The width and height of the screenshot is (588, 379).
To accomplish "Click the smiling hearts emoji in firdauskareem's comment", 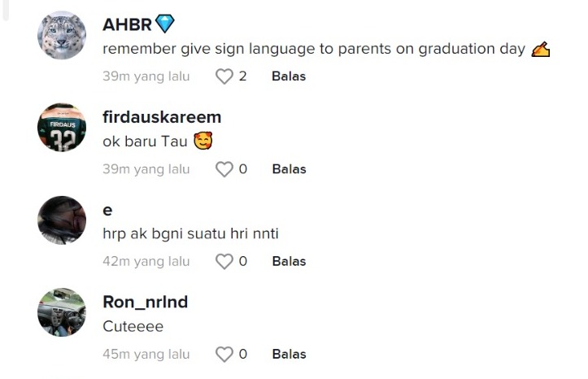I will pyautogui.click(x=203, y=142).
